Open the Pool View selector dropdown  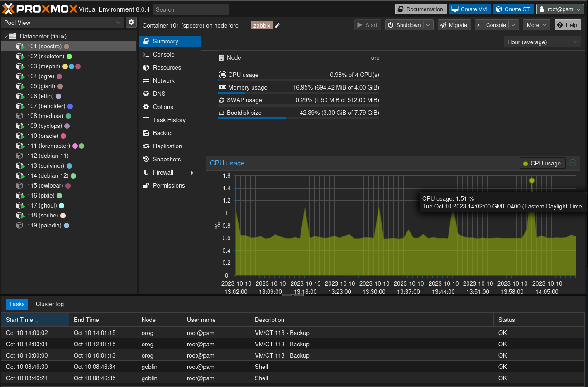pos(62,23)
